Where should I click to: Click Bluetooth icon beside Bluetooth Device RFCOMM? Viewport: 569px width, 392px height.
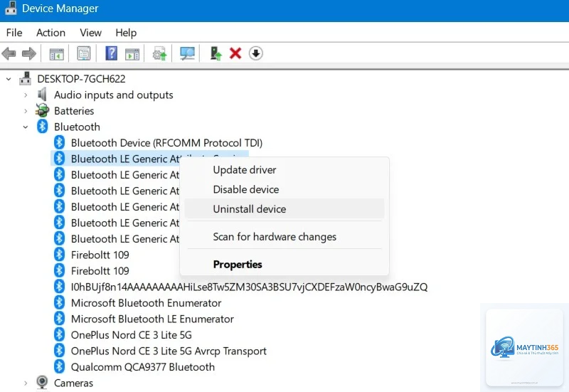coord(59,142)
